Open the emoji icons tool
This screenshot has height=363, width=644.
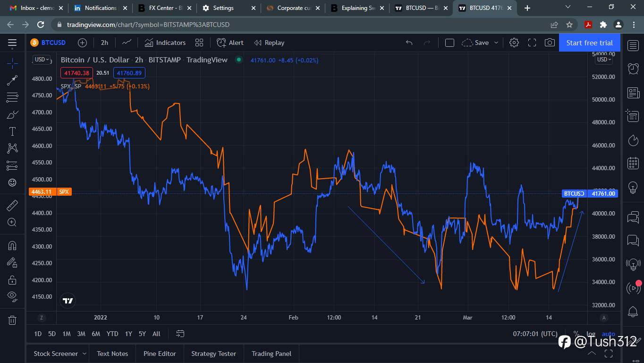[12, 182]
